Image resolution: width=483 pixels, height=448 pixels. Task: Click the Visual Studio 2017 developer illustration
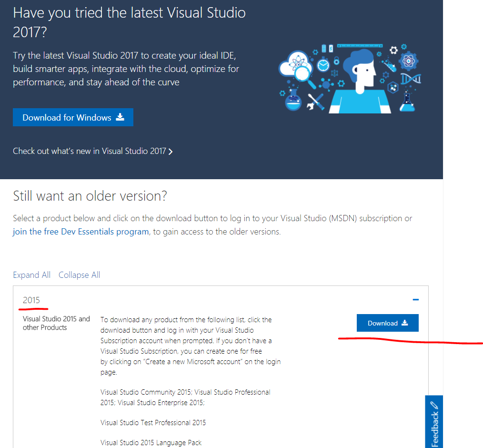(x=350, y=79)
